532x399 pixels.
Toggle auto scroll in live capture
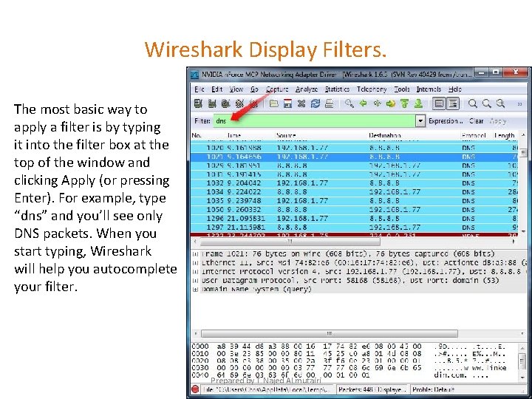point(453,103)
